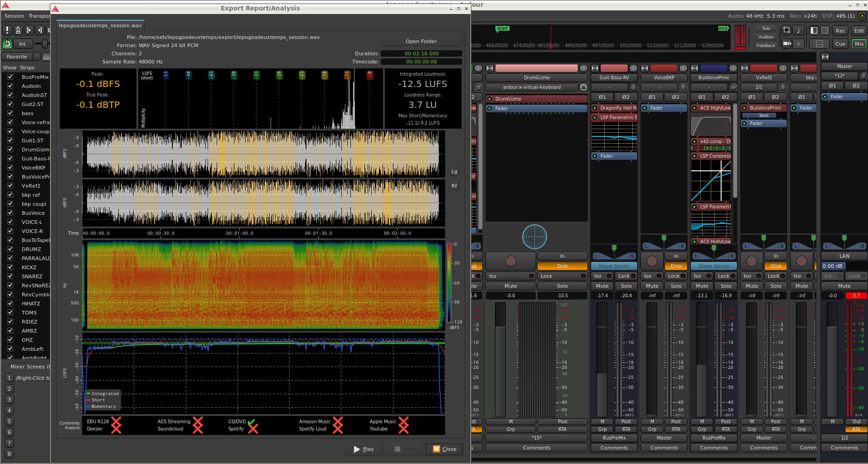The width and height of the screenshot is (868, 464).
Task: Click the hide strip eye icon on DrumGizmo
Action: tap(583, 68)
